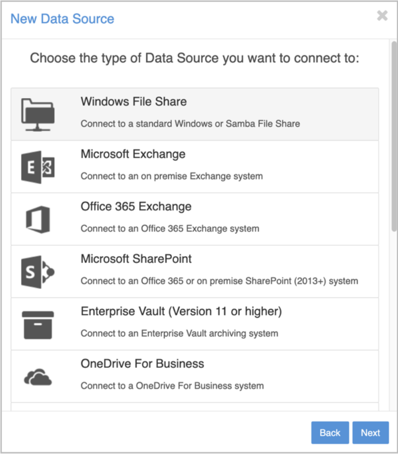Viewport: 398px width, 454px height.
Task: Click 'Connect to a standard Windows or Samba File Share'
Action: [190, 124]
